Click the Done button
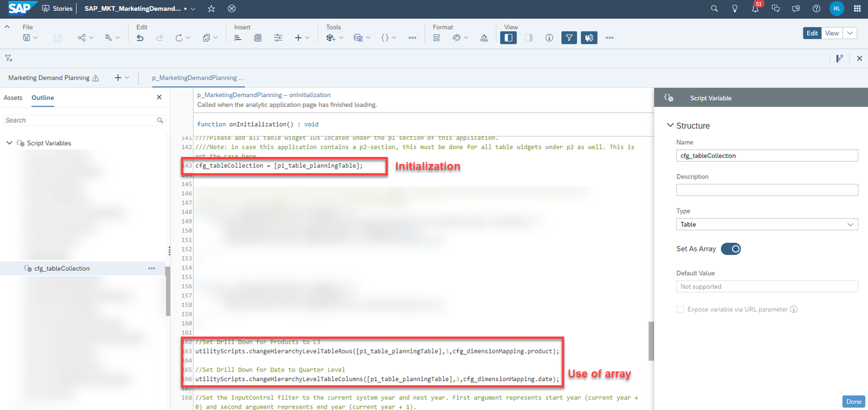Screen dimensions: 868x410 click(x=854, y=402)
